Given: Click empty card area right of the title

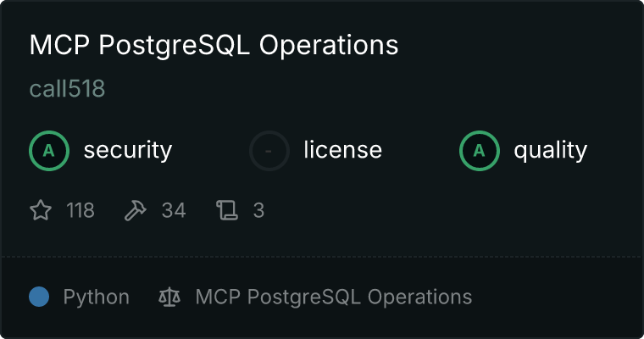Looking at the screenshot, I should pyautogui.click(x=517, y=46).
